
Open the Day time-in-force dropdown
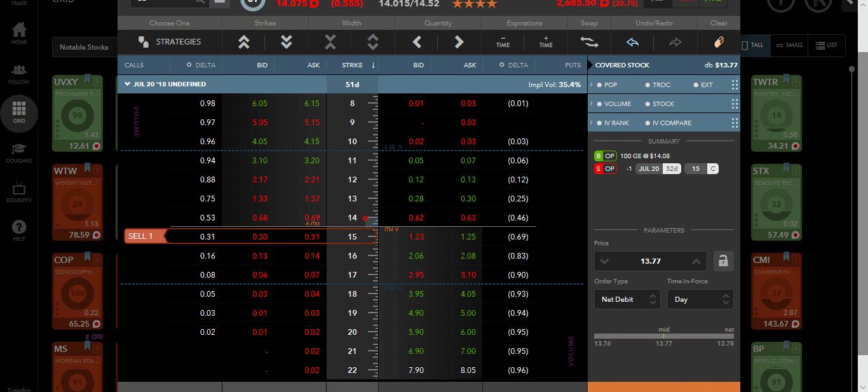[x=700, y=299]
